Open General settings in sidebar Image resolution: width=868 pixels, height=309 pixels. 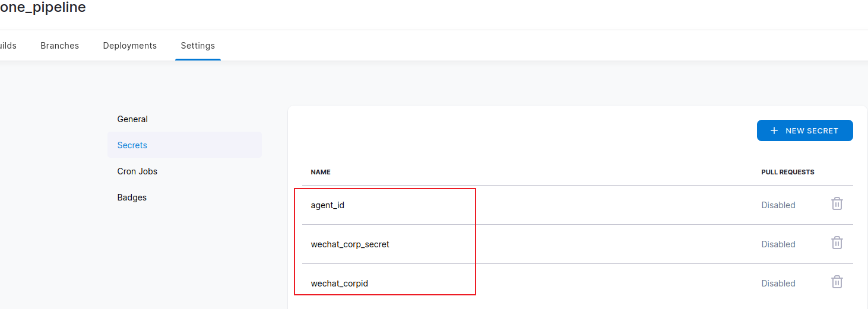pyautogui.click(x=132, y=119)
